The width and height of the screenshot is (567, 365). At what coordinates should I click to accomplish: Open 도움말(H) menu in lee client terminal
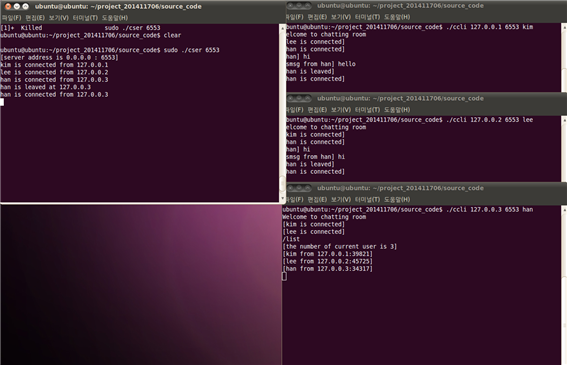(x=397, y=110)
